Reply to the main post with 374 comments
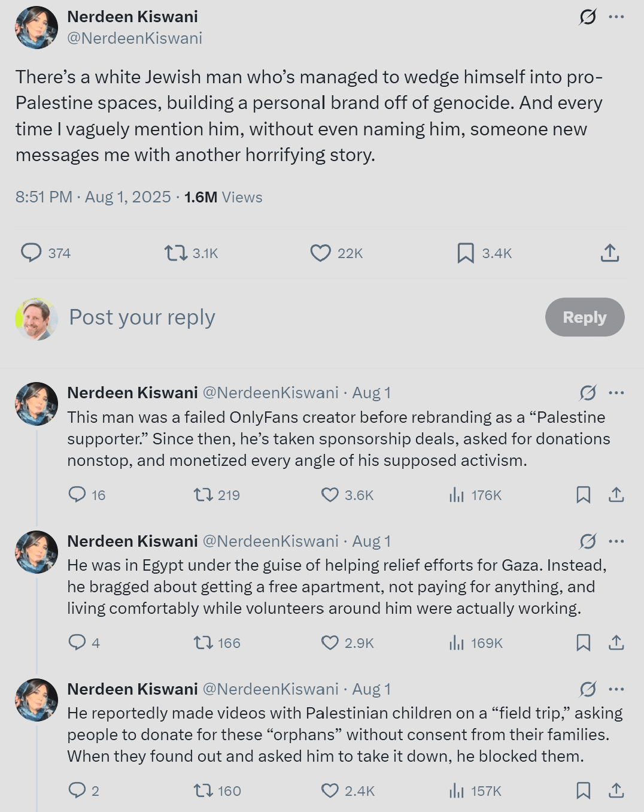Screen dimensions: 644x812 coord(45,253)
